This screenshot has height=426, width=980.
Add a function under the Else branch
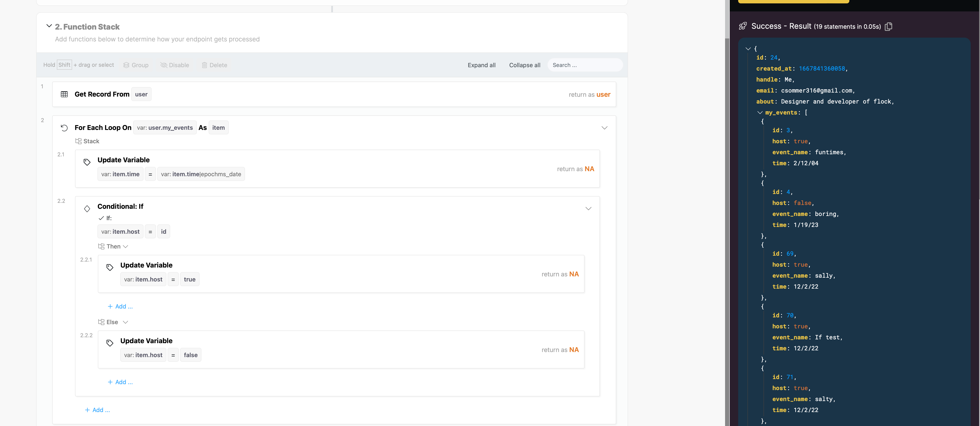(120, 382)
